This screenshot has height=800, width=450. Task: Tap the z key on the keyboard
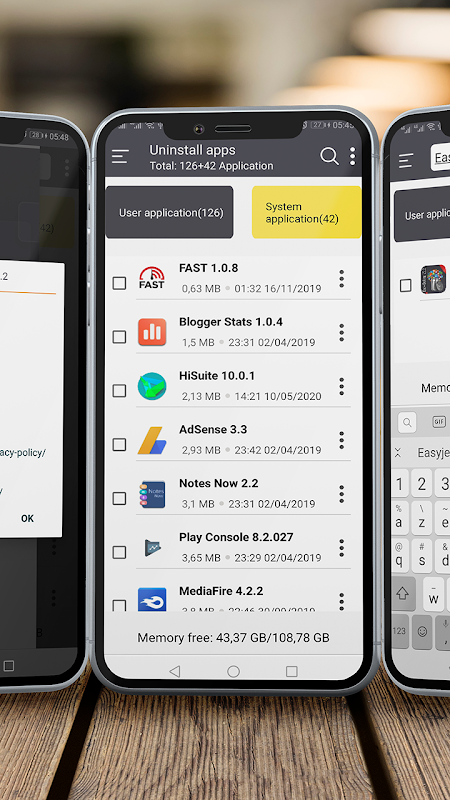tap(421, 518)
